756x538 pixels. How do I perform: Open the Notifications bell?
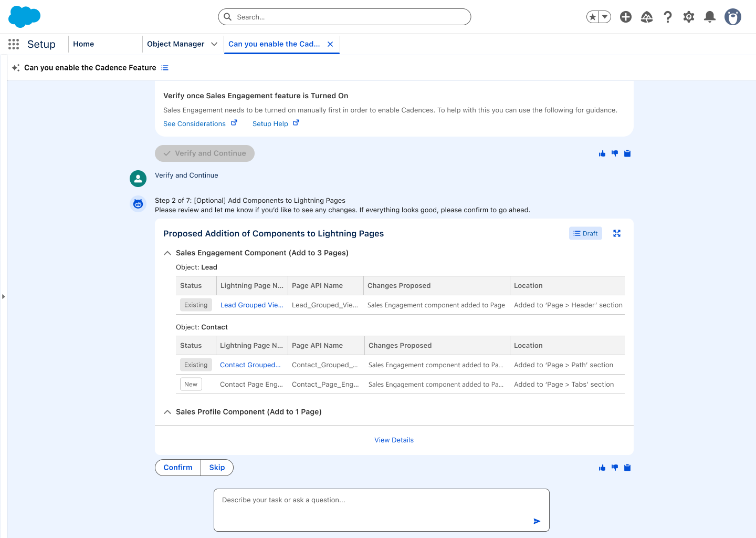click(710, 17)
